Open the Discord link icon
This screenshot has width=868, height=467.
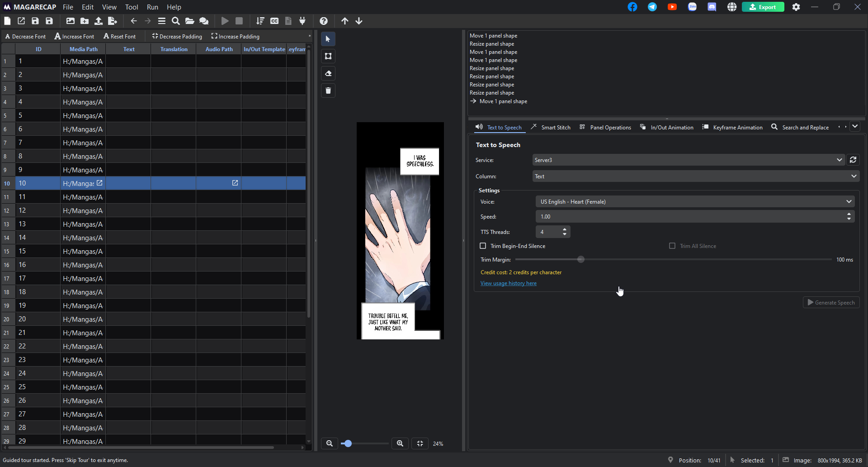pyautogui.click(x=712, y=7)
